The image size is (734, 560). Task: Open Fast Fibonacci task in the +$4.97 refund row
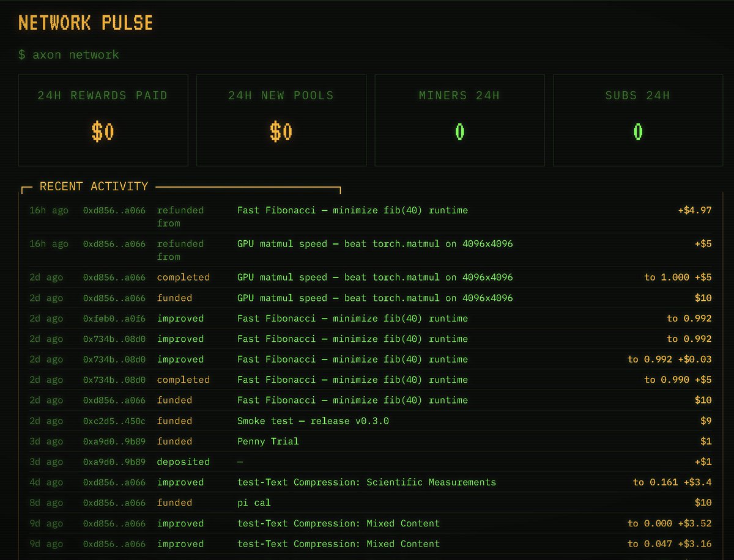coord(352,210)
